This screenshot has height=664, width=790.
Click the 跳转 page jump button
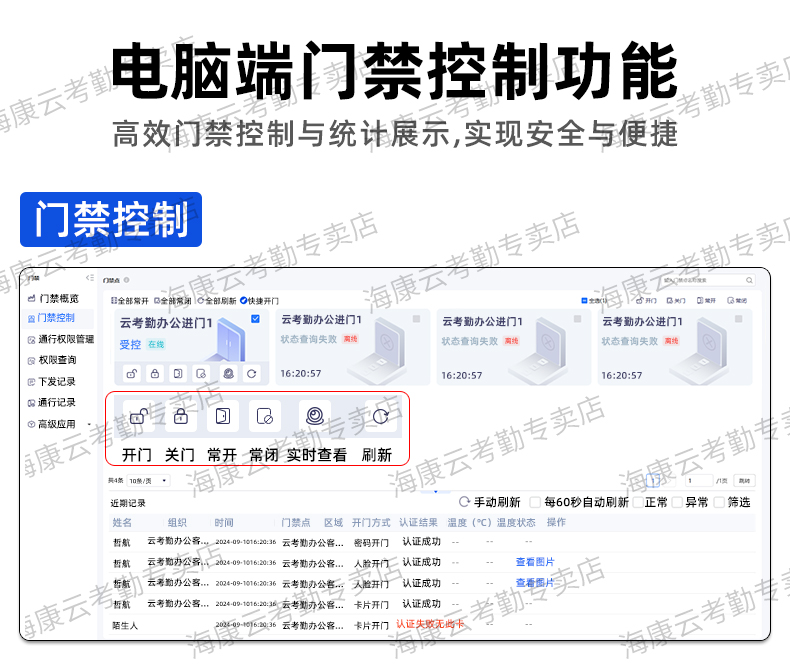coord(744,481)
